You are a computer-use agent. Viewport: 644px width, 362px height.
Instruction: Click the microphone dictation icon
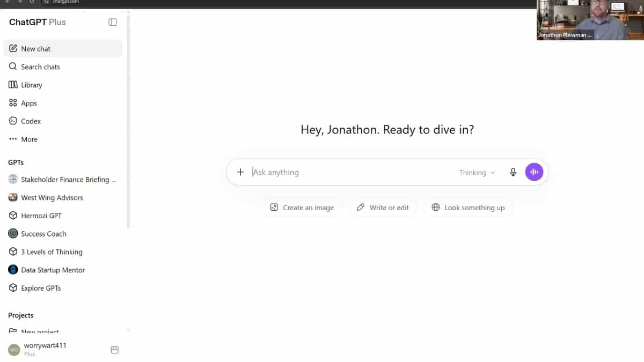(x=513, y=172)
